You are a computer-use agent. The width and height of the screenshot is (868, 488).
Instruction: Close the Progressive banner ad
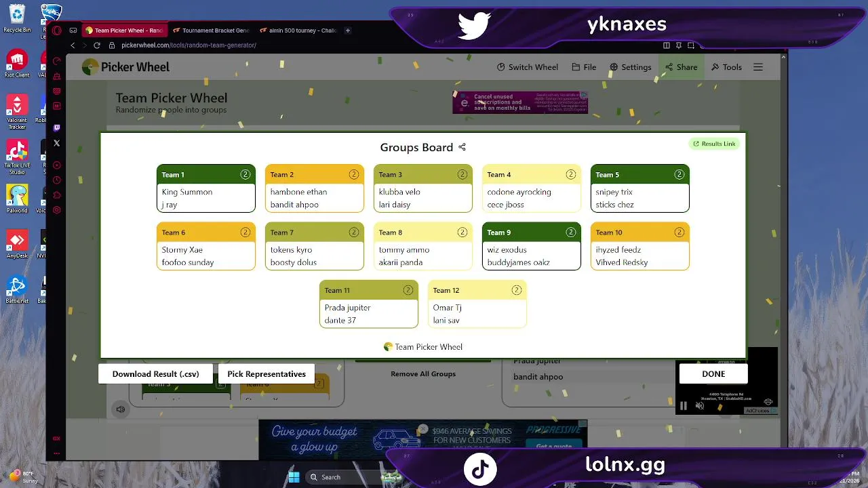point(422,429)
